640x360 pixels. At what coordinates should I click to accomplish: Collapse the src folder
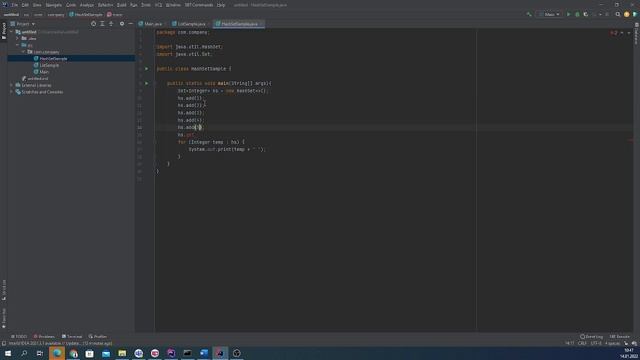pyautogui.click(x=18, y=45)
